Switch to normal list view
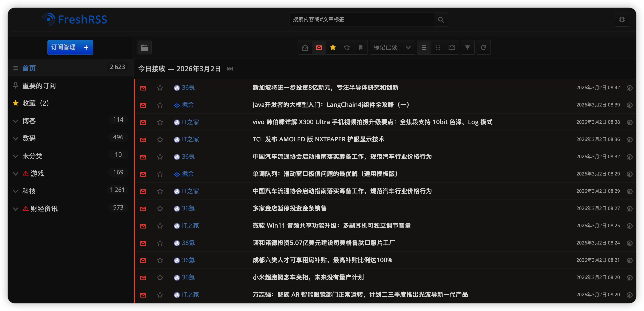The height and width of the screenshot is (311, 644). 424,48
